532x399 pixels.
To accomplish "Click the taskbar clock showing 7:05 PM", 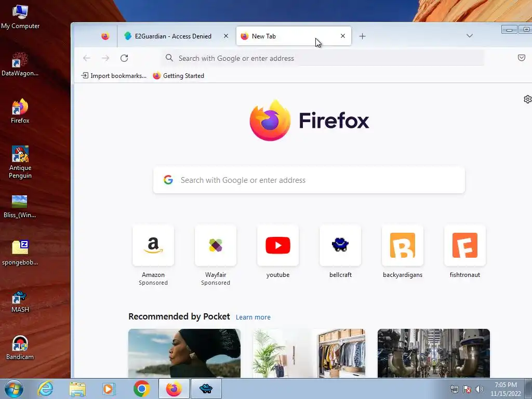I will pyautogui.click(x=506, y=389).
